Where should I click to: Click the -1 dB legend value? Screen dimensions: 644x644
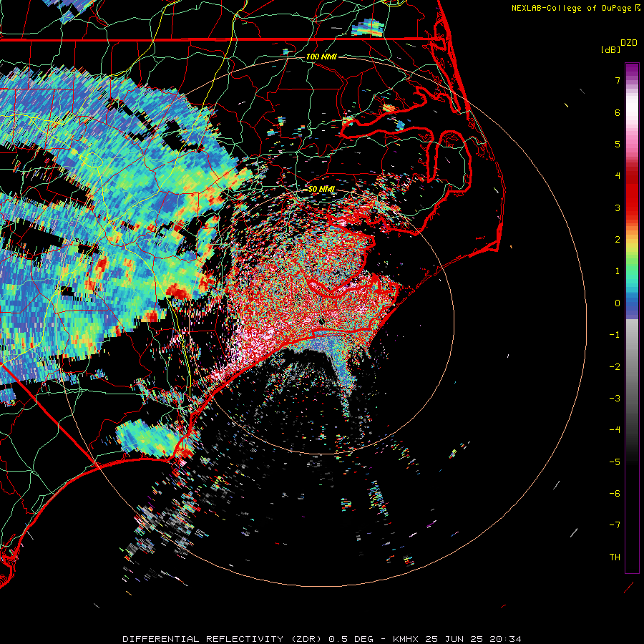click(x=615, y=335)
